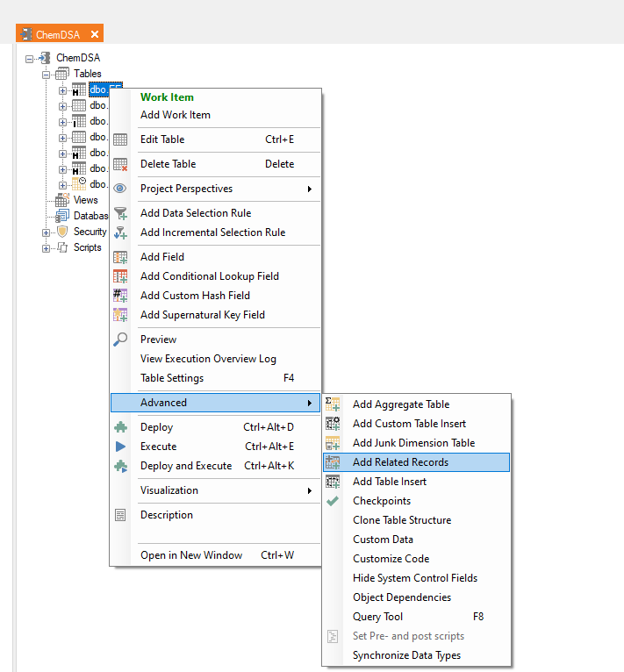Click the Add Related Records icon
The width and height of the screenshot is (624, 672).
point(333,462)
